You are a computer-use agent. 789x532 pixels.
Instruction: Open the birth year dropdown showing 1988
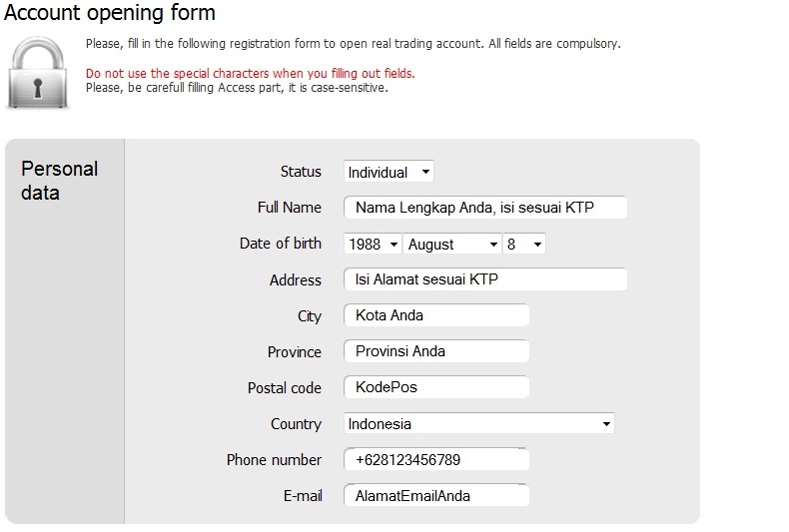click(x=373, y=244)
